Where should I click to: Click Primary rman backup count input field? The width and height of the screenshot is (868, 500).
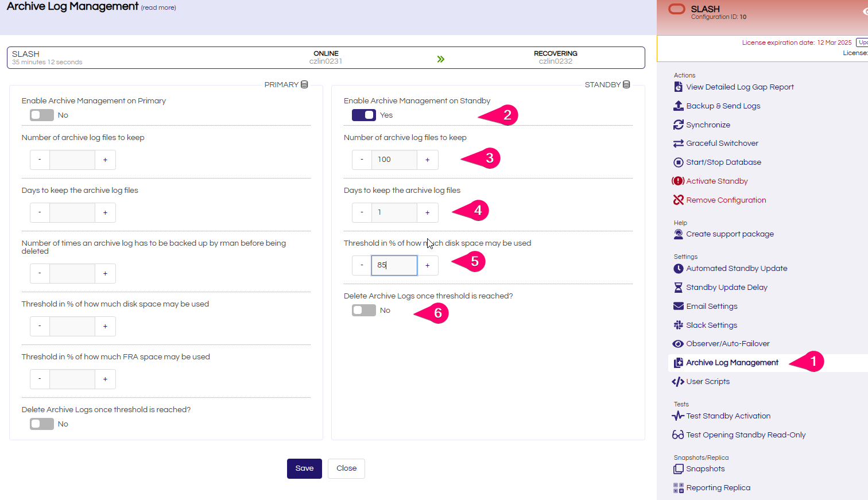[72, 273]
